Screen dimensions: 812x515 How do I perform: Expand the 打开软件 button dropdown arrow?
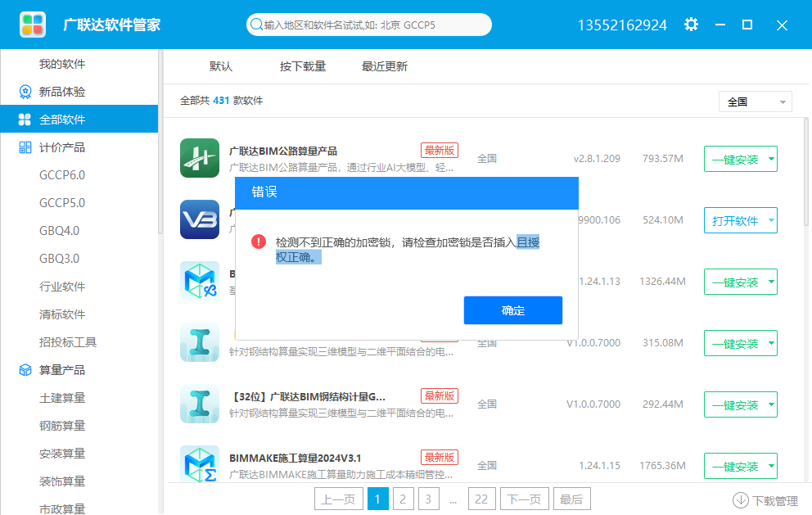point(771,220)
